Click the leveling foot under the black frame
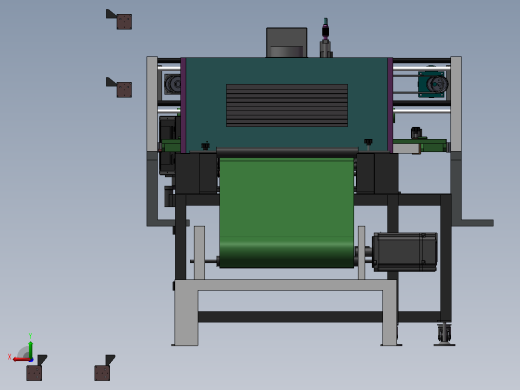The height and width of the screenshot is (390, 520). click(445, 334)
